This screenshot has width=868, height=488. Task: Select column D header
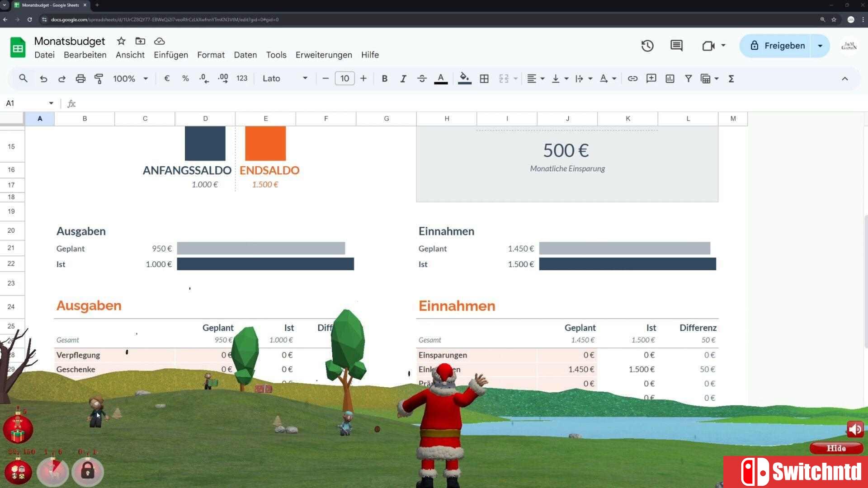coord(205,118)
